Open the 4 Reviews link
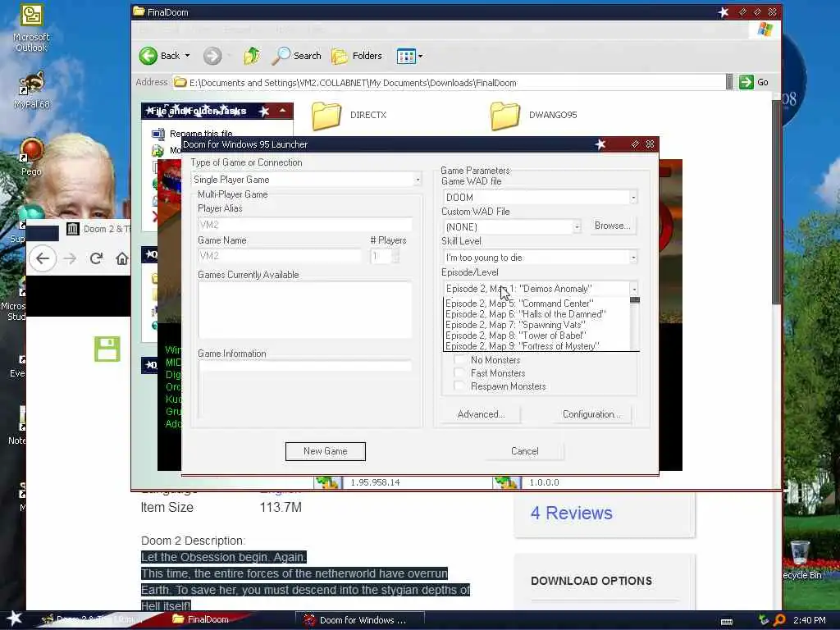Image resolution: width=840 pixels, height=630 pixels. coord(571,514)
